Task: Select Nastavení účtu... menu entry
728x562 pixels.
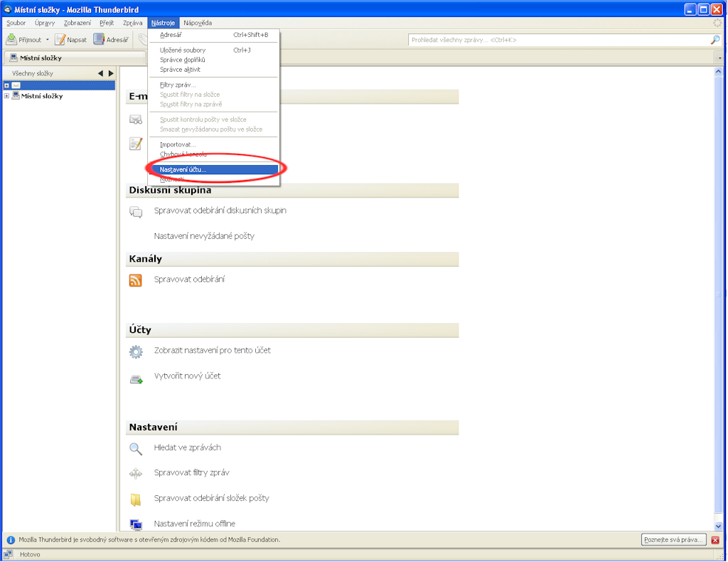Action: (213, 169)
